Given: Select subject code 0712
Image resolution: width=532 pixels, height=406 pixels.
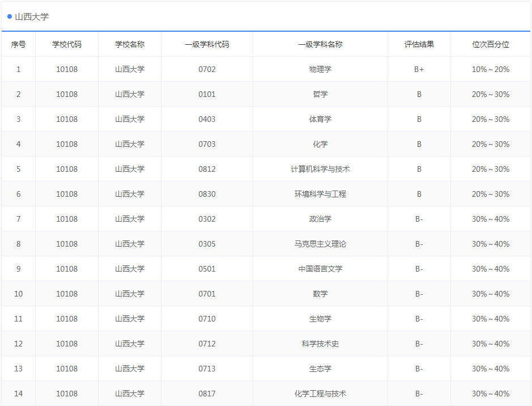Looking at the screenshot, I should [x=207, y=344].
